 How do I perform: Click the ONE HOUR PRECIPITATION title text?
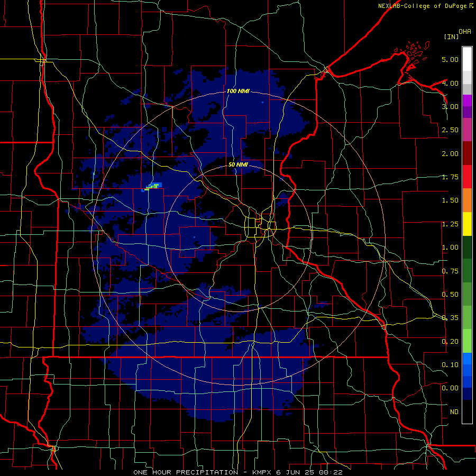[x=186, y=472]
